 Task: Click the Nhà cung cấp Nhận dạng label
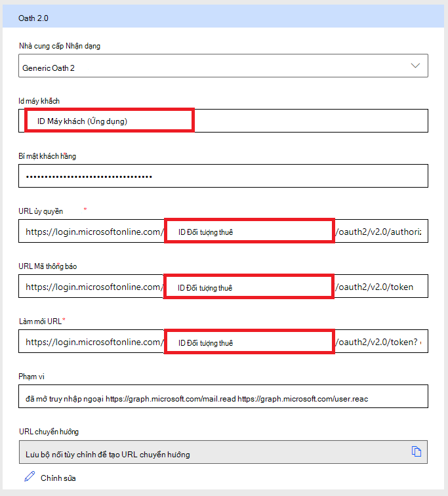coord(60,46)
